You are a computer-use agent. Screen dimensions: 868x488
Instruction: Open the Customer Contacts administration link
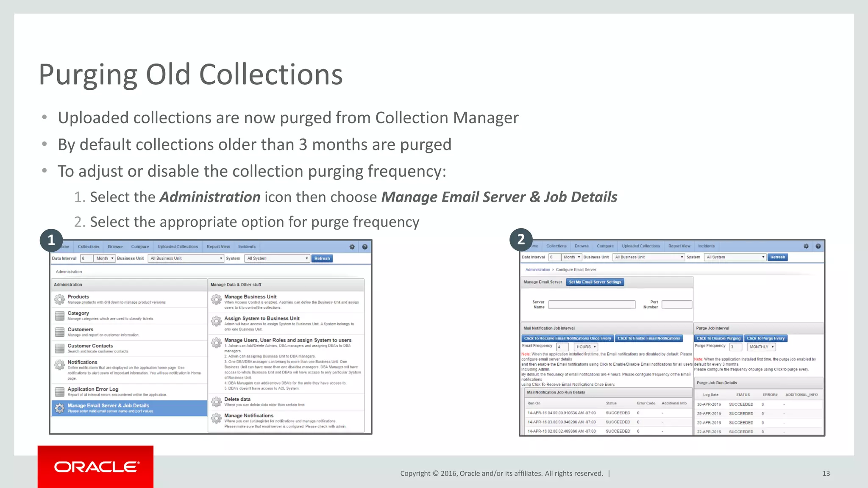coord(90,346)
